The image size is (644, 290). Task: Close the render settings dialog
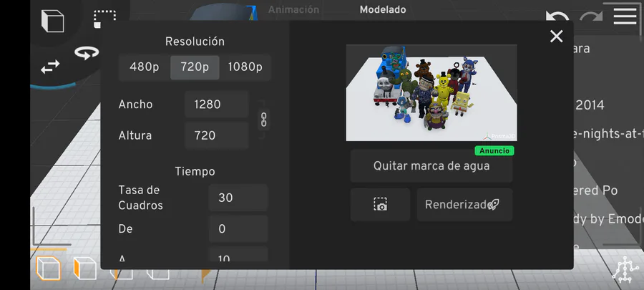point(557,37)
